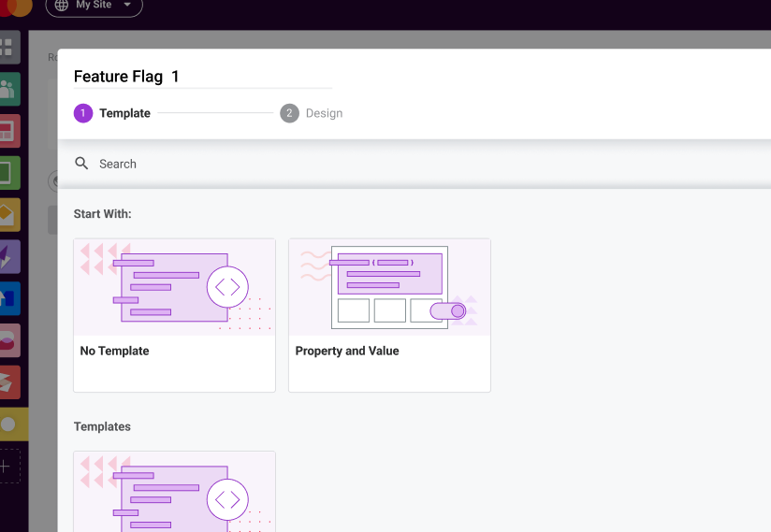Click the Property and Value label text
Viewport: 771px width, 532px height.
click(347, 351)
